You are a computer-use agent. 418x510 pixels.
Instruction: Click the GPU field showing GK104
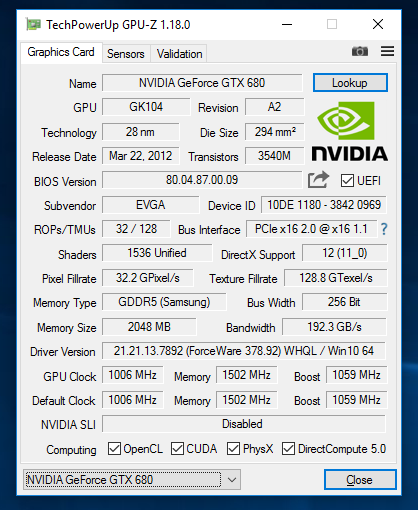146,107
